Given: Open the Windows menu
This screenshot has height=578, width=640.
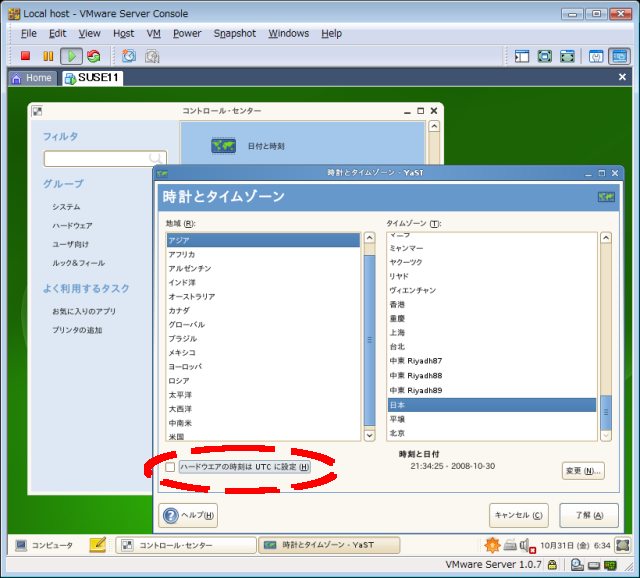Looking at the screenshot, I should point(289,33).
